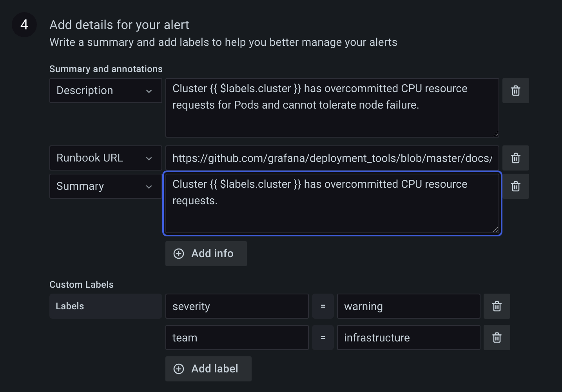
Task: Click the plus icon inside Add info button
Action: (179, 254)
